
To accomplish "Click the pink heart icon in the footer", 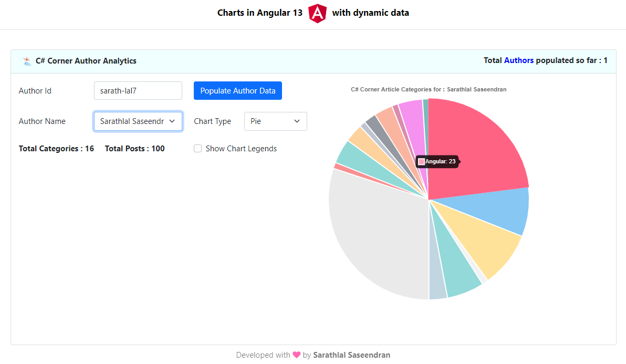I will (296, 355).
